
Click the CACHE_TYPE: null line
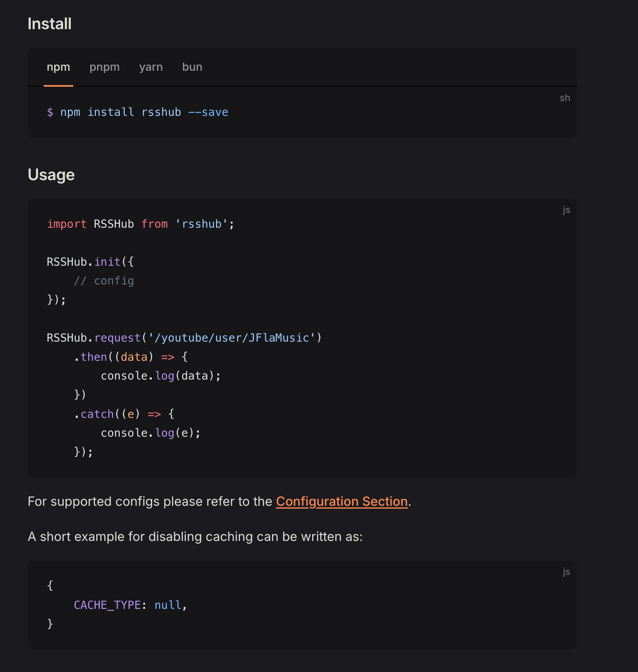tap(131, 605)
